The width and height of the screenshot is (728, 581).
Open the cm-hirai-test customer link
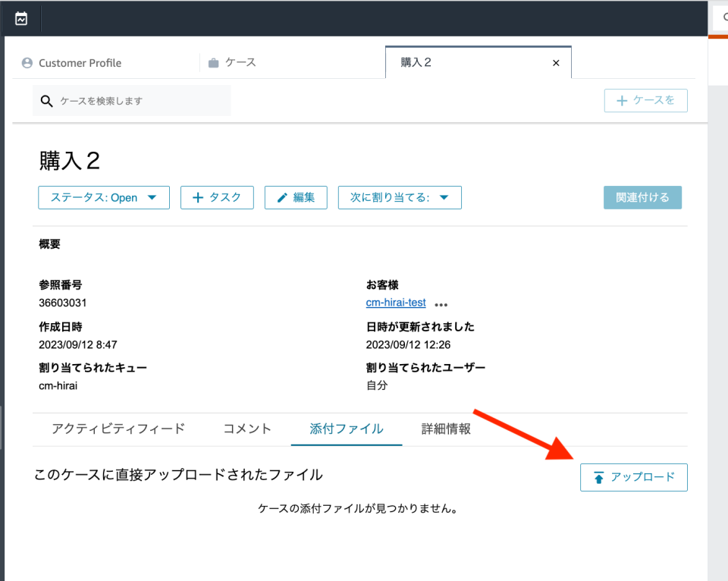396,303
